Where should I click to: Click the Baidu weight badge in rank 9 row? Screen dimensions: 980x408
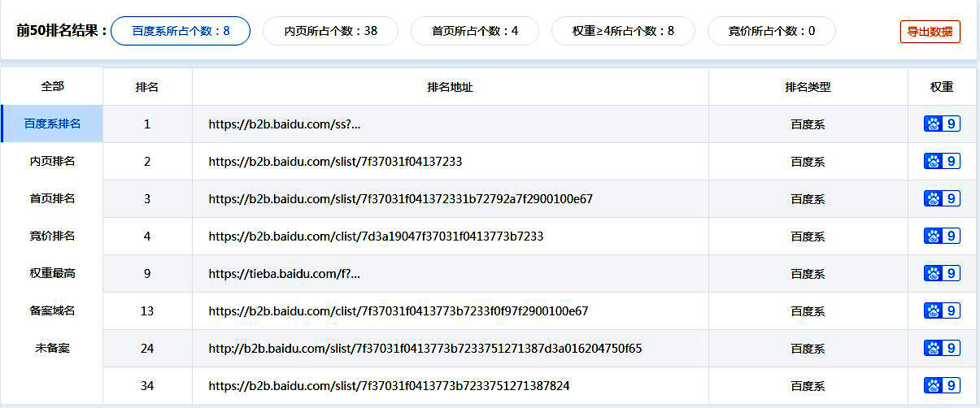pos(942,274)
